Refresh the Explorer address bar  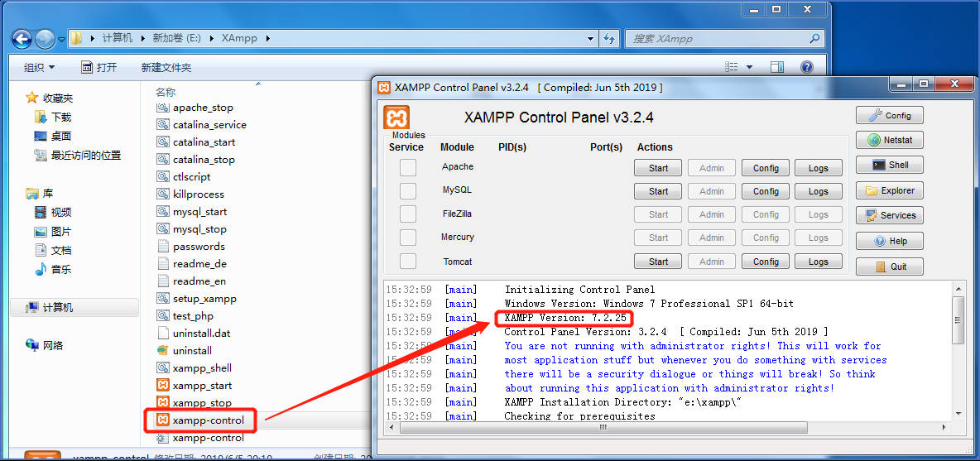609,39
